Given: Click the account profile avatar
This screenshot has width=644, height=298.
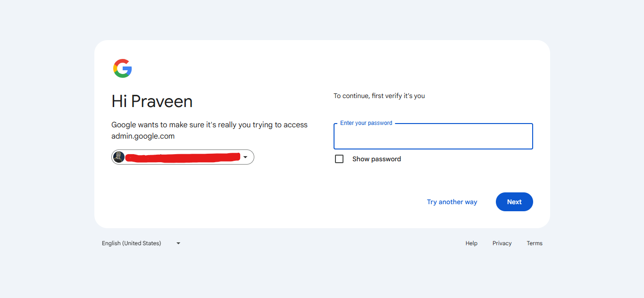Looking at the screenshot, I should click(119, 157).
